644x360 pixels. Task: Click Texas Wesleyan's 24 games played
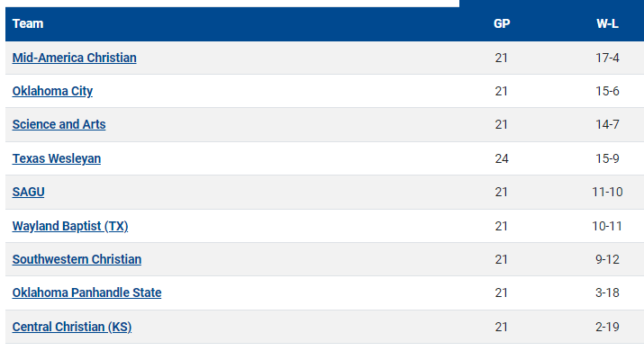[502, 158]
